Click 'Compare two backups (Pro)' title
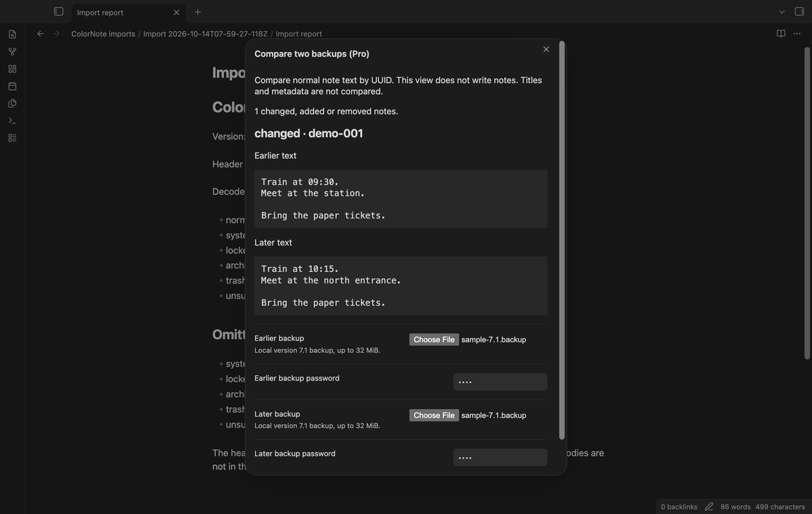This screenshot has width=812, height=514. click(312, 54)
